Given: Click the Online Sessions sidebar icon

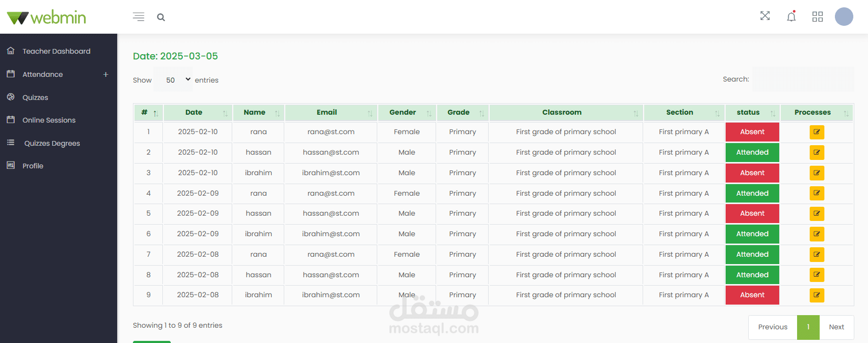Looking at the screenshot, I should 11,119.
